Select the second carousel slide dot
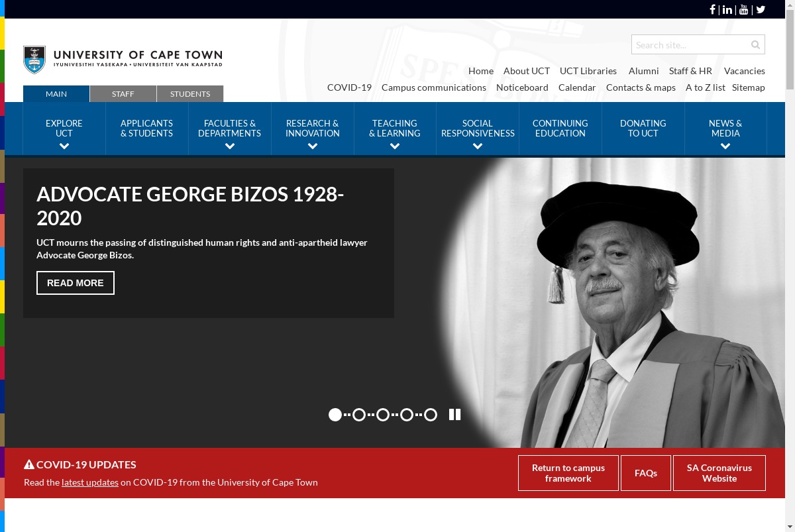Screen dimensions: 795x532 point(359,415)
